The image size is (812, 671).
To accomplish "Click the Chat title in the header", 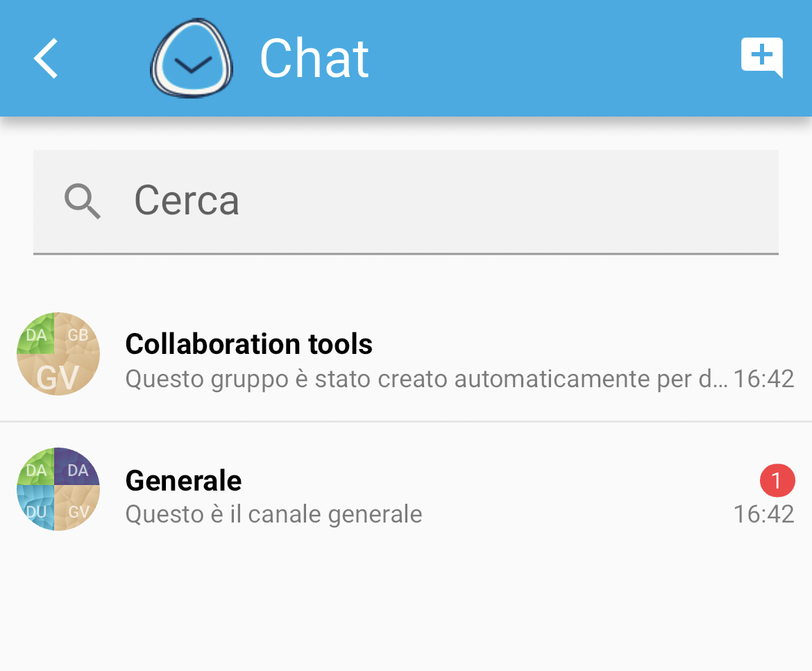I will point(314,58).
